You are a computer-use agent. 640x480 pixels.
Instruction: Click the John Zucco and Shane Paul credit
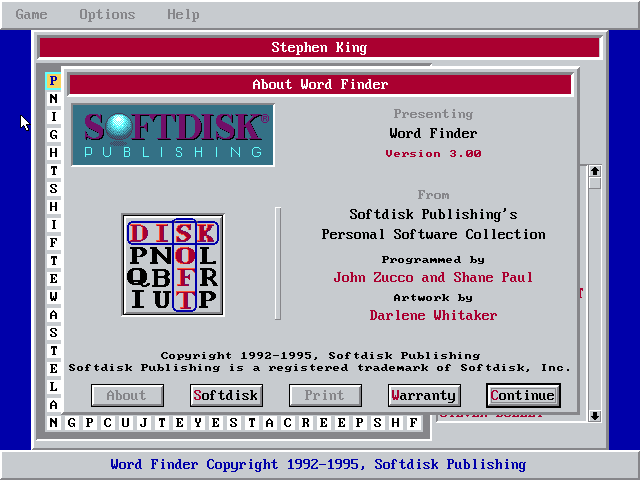[433, 278]
